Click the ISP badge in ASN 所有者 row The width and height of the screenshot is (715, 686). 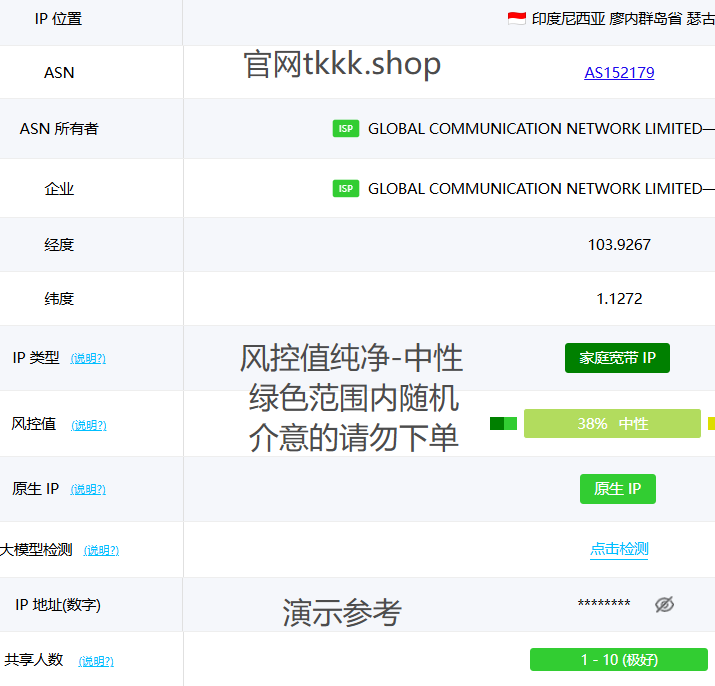[x=346, y=129]
